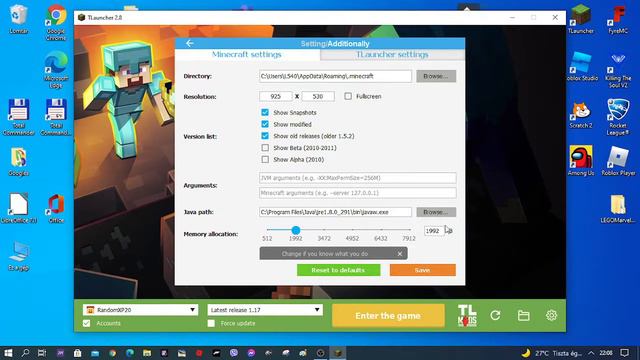
Task: Click the Java path field
Action: [335, 212]
